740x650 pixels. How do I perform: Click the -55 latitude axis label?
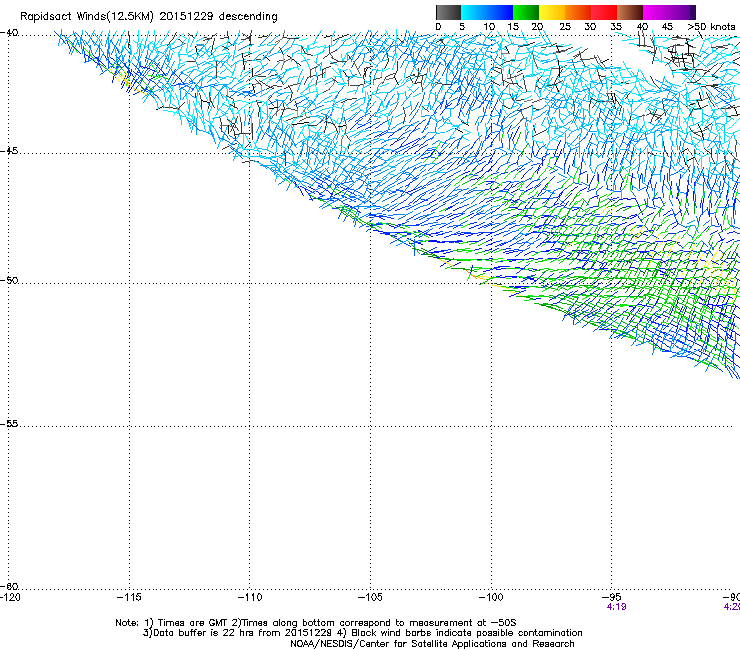9,423
